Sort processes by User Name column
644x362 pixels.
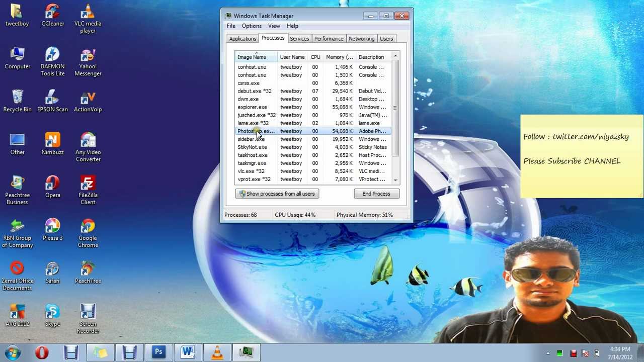292,57
